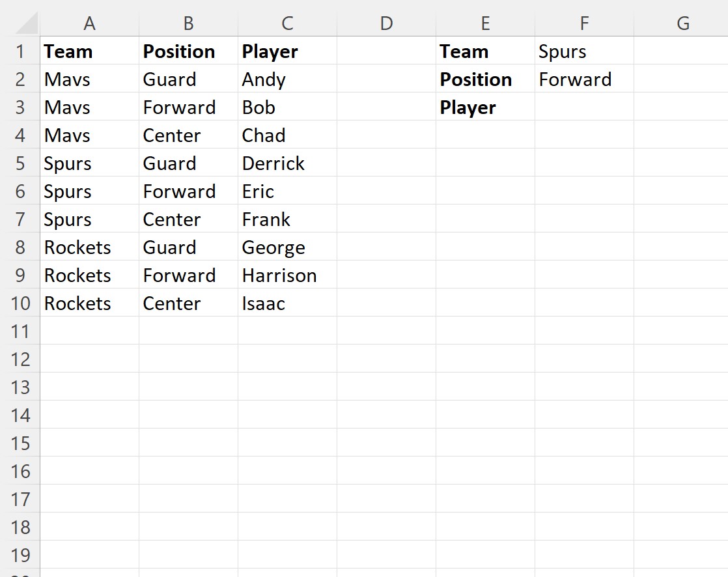Screen dimensions: 728x577
Task: Select column G header
Action: pos(682,23)
